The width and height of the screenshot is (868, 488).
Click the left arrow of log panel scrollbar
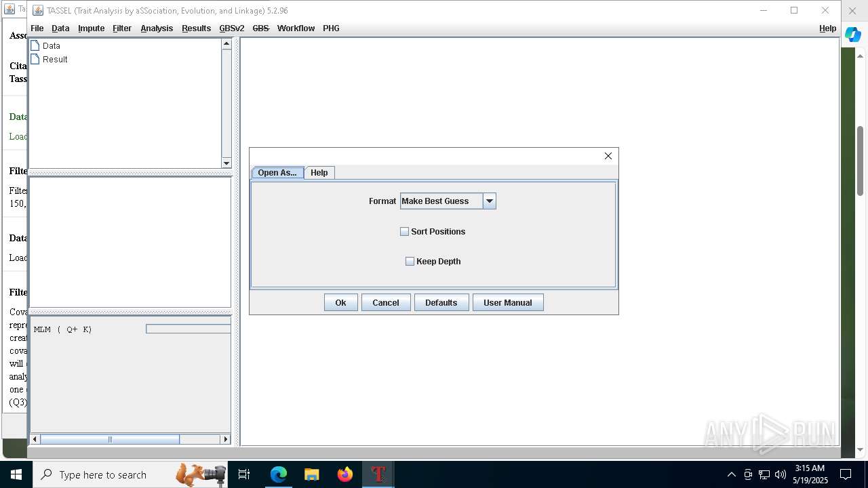[x=35, y=439]
